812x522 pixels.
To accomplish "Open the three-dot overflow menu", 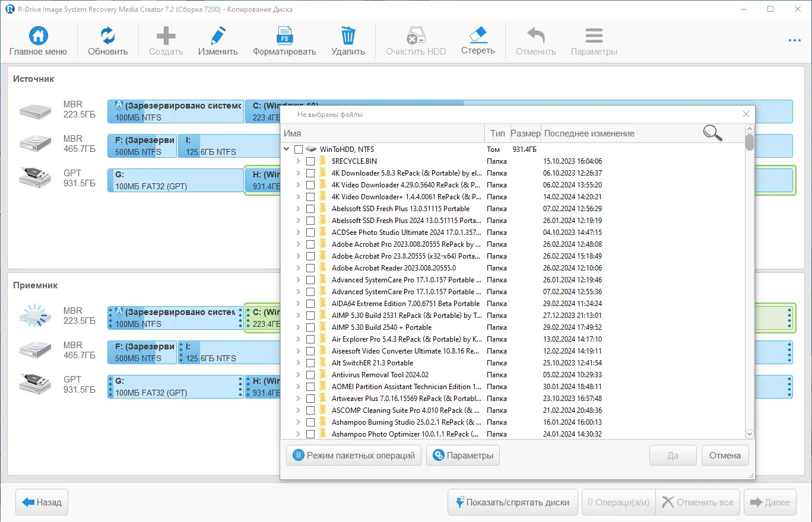I will click(x=795, y=40).
